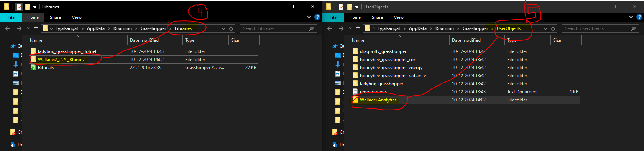
Task: Select ladybug_grasshopper folder in UserObjects
Action: coord(465,84)
